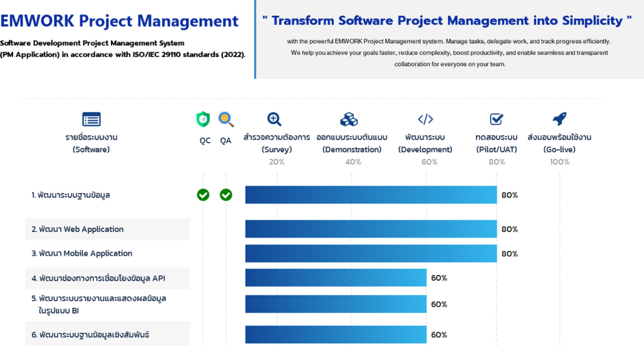Click the progress bar for Web Application row
This screenshot has height=346, width=644.
[x=371, y=229]
